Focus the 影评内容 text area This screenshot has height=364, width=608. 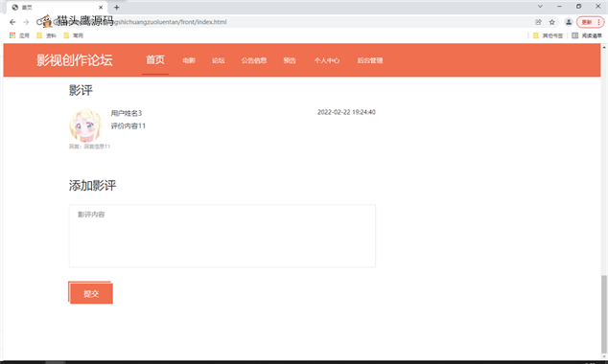pyautogui.click(x=222, y=236)
